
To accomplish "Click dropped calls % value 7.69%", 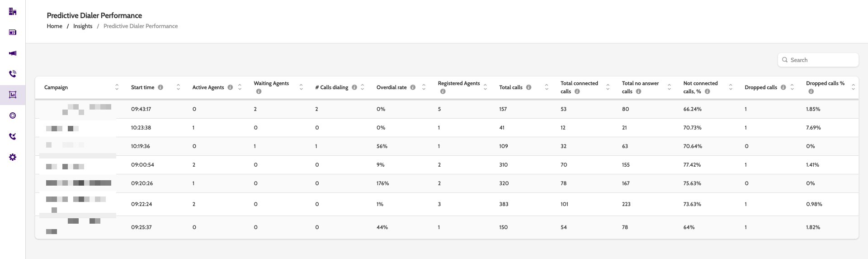I will 813,128.
